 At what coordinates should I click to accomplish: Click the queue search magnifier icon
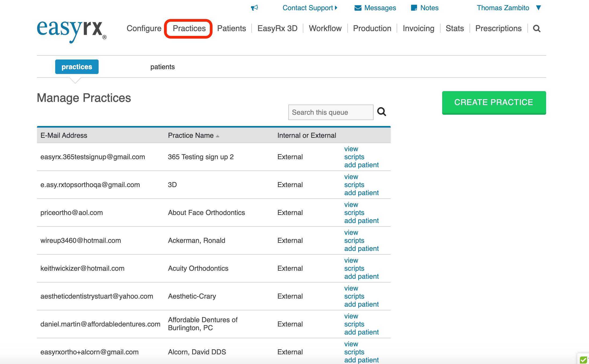point(381,112)
